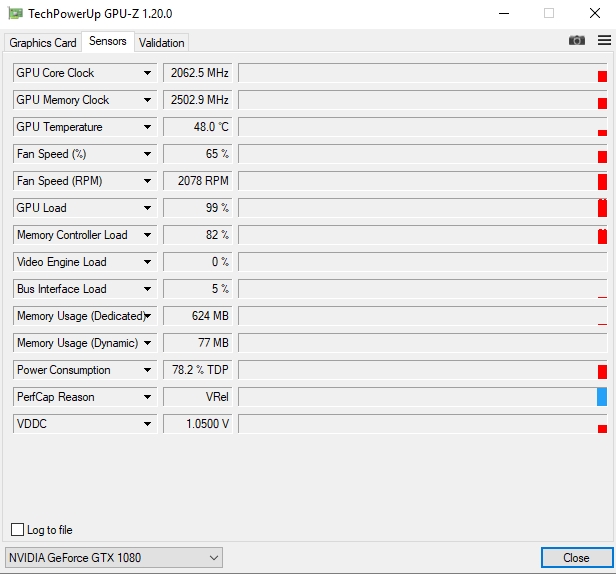
Task: Click the GPU Load history graph
Action: (423, 208)
